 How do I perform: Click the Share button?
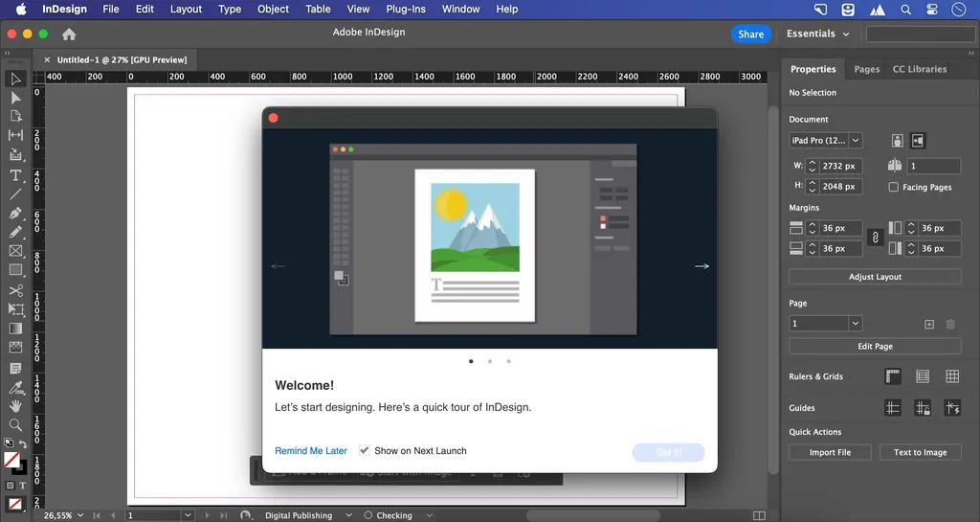click(x=750, y=34)
